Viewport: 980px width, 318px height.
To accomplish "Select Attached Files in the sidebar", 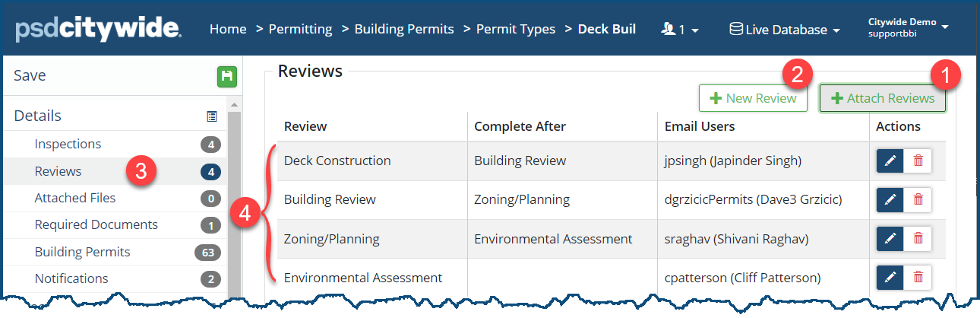I will click(75, 198).
